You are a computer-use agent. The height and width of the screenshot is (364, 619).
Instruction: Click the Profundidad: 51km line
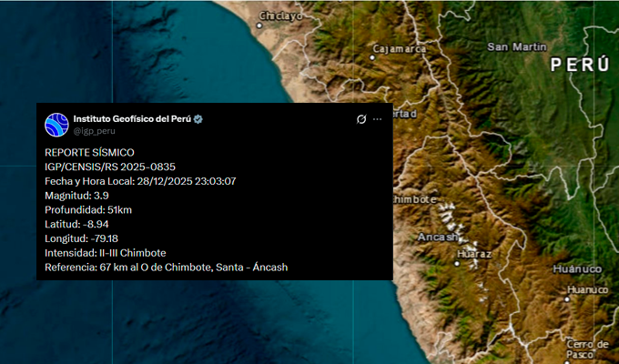88,210
